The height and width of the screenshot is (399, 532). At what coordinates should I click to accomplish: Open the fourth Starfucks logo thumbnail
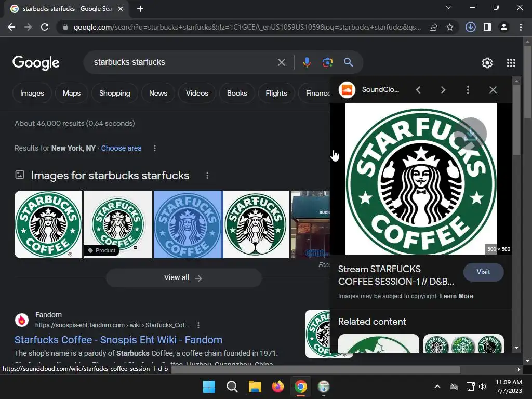(256, 224)
